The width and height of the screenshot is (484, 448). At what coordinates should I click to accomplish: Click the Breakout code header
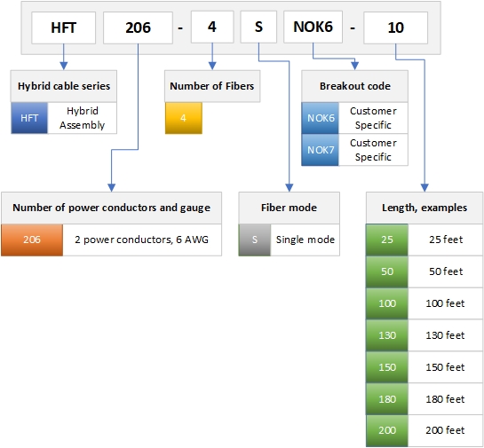[354, 86]
